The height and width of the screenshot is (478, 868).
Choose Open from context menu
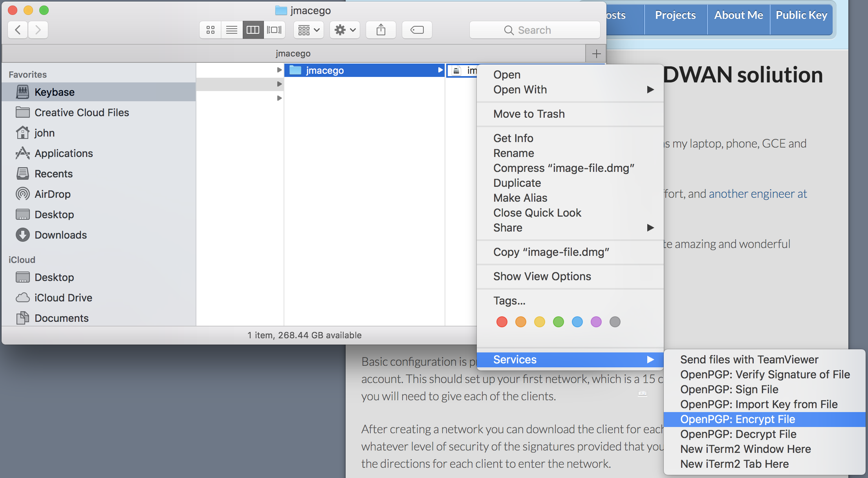(570, 75)
